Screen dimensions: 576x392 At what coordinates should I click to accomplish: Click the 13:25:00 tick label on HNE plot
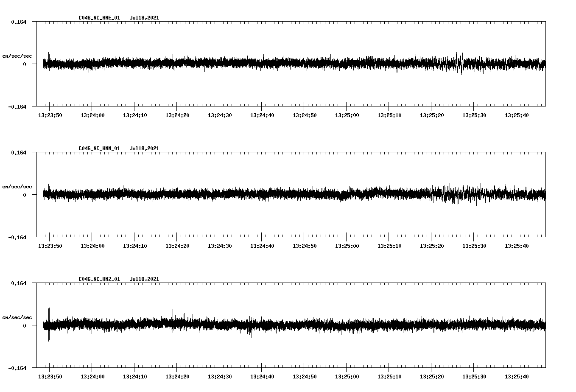tap(347, 115)
